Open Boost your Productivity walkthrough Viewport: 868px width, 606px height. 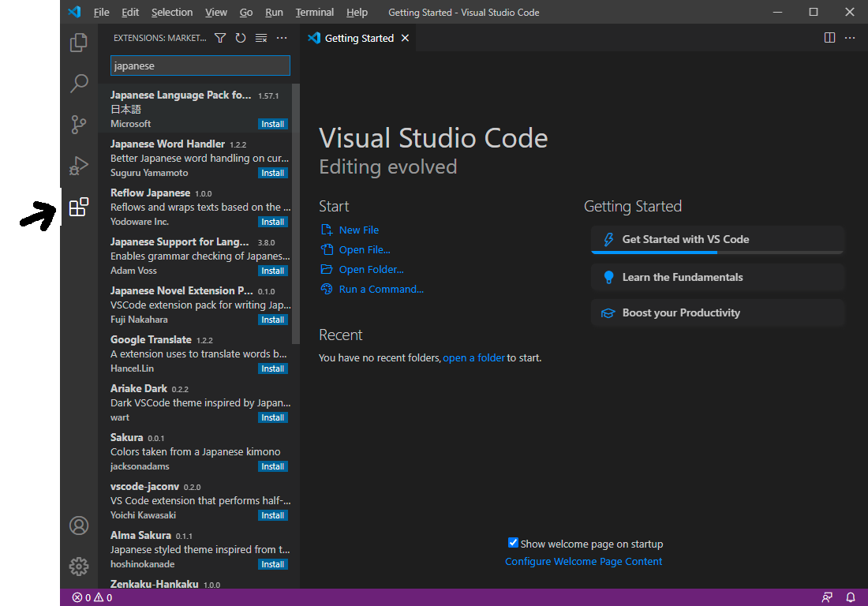(716, 312)
